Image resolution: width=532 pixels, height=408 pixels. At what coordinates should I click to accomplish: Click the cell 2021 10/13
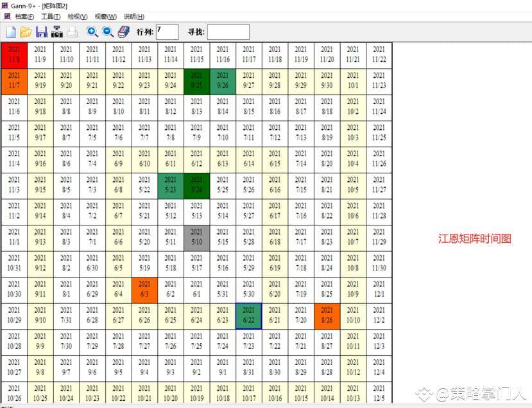pos(353,393)
